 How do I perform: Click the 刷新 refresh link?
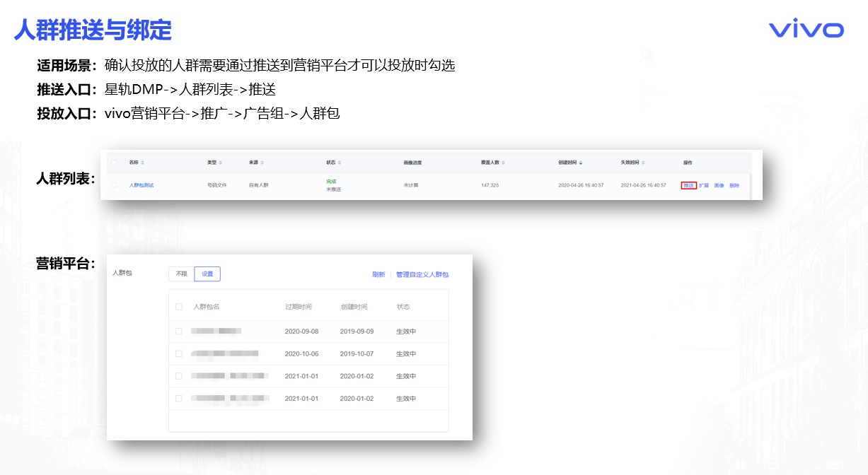[378, 275]
